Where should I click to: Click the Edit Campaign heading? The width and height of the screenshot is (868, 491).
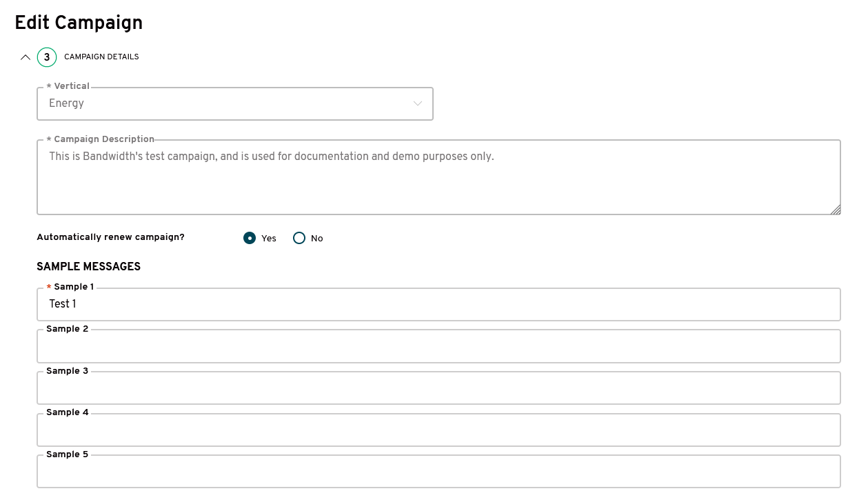[79, 23]
